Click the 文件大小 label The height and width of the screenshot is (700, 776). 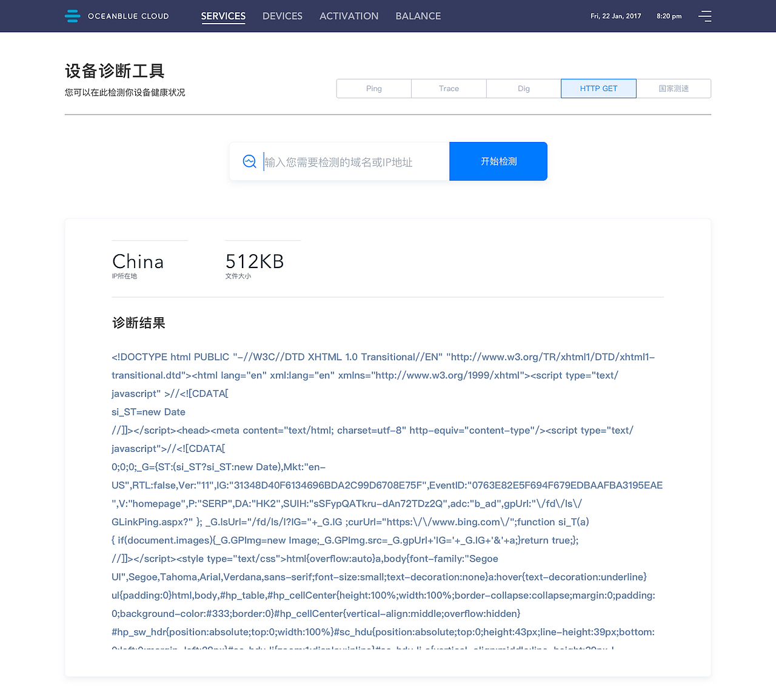point(238,276)
